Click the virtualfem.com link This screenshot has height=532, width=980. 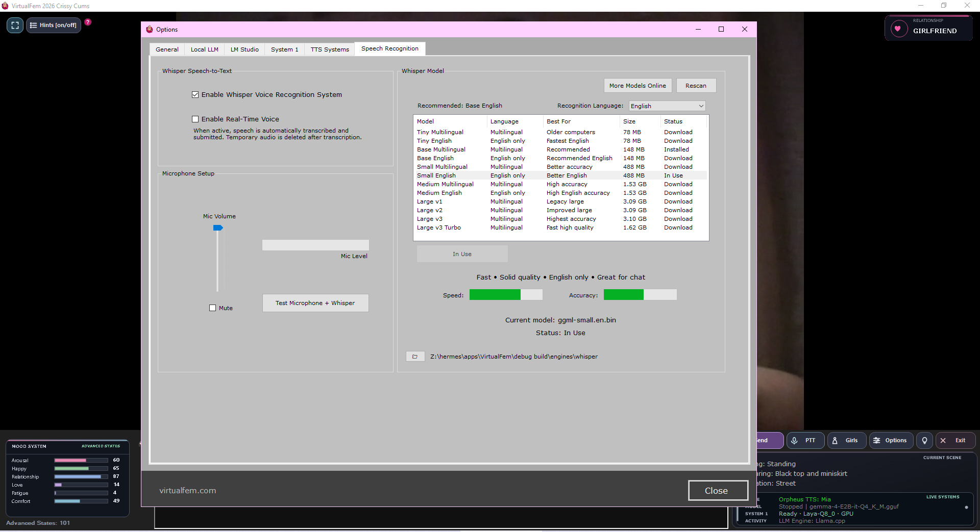[187, 491]
